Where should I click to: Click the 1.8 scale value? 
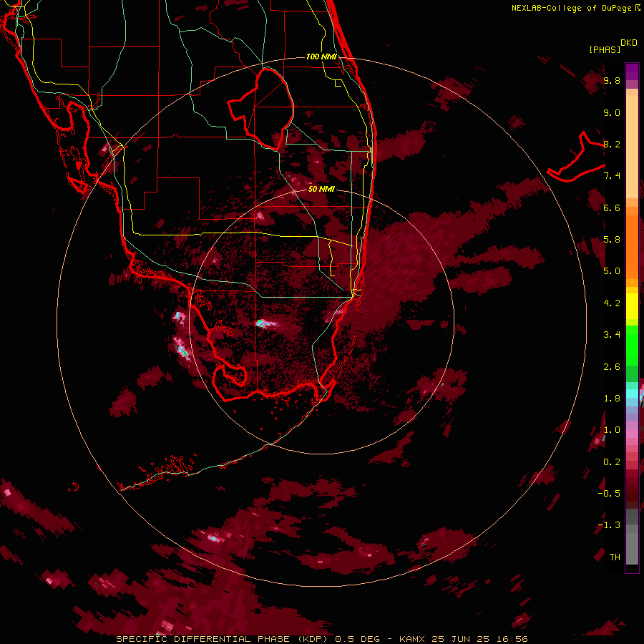[612, 399]
